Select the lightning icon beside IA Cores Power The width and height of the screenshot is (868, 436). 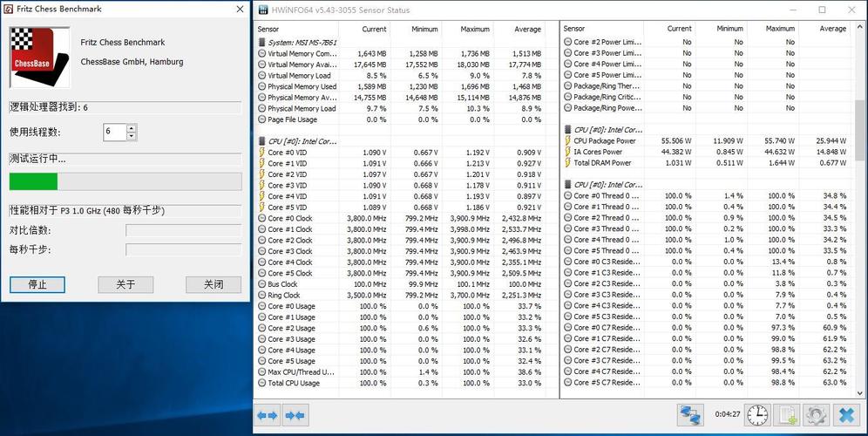tap(567, 152)
